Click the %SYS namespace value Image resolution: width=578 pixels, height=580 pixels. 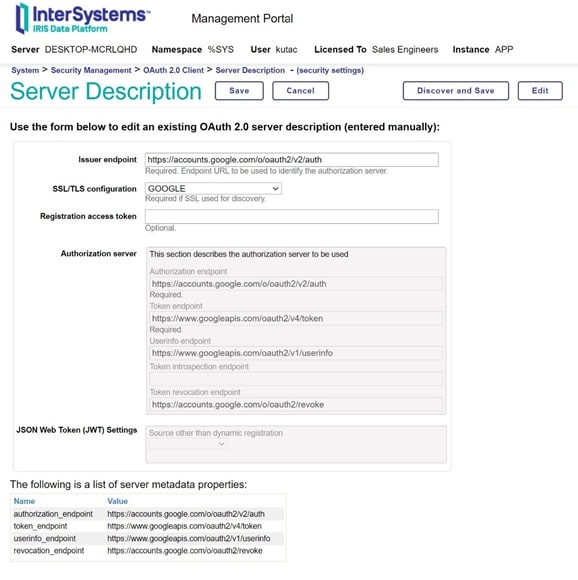221,50
